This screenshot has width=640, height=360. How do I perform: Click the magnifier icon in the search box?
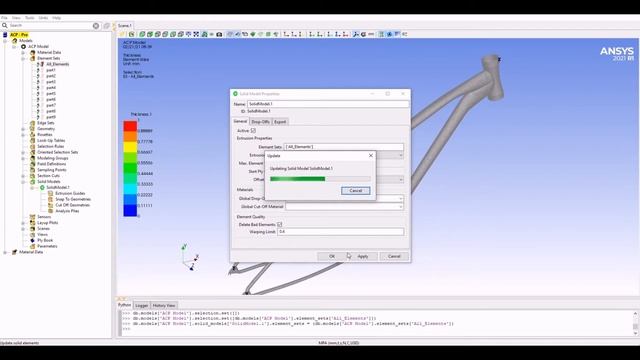click(x=5, y=25)
